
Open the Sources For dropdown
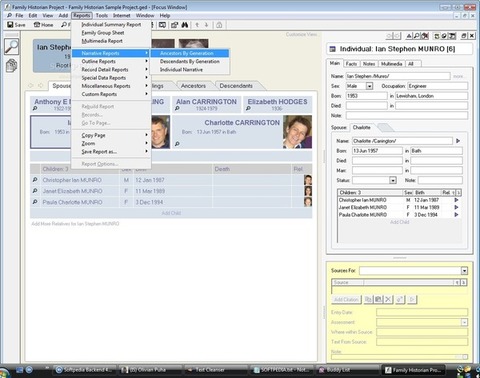(464, 271)
